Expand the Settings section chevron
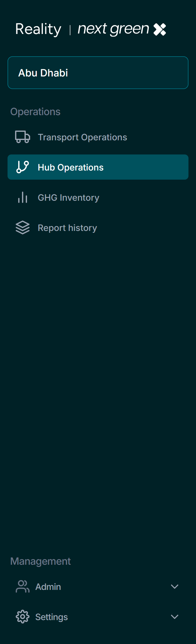Viewport: 196px width, 644px height. coord(175,617)
